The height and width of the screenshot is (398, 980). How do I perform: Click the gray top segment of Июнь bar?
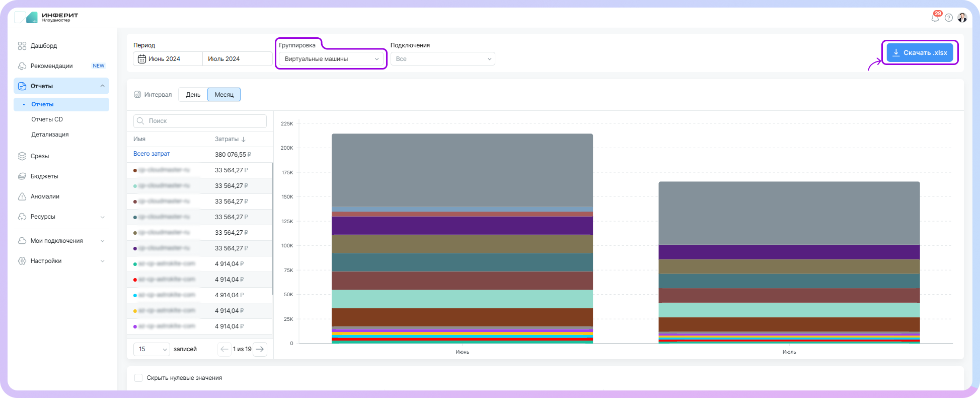click(462, 169)
